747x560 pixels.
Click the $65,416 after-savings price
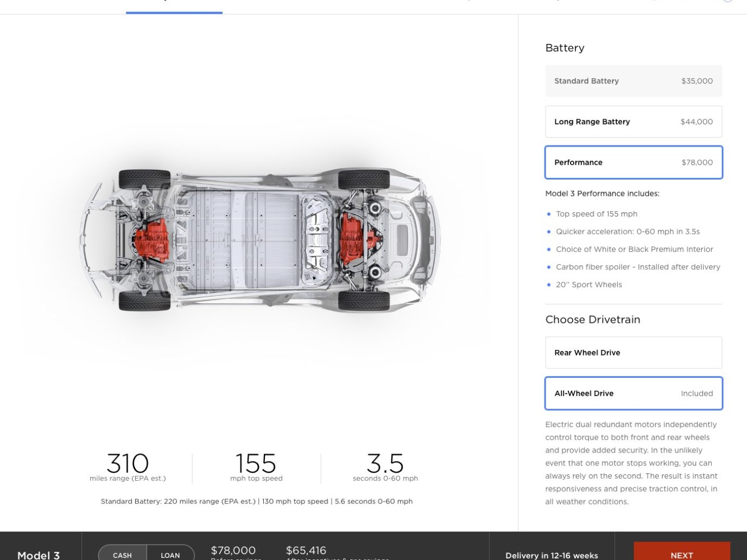[x=306, y=551]
